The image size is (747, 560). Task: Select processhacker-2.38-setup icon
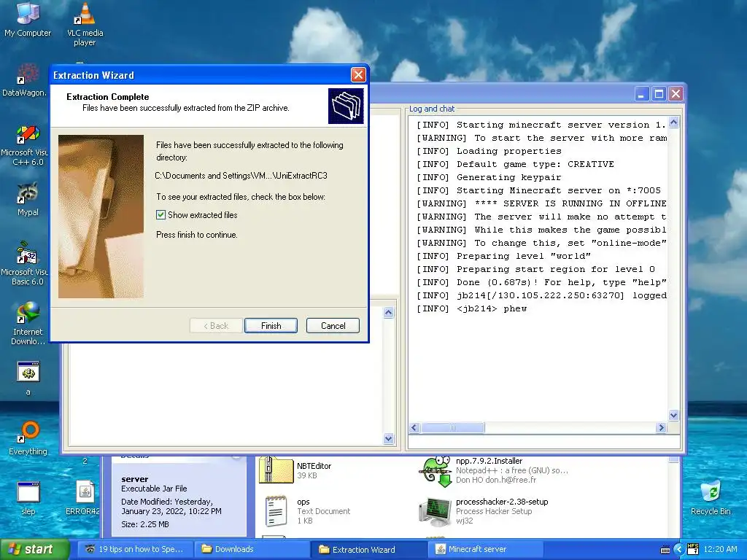[435, 512]
